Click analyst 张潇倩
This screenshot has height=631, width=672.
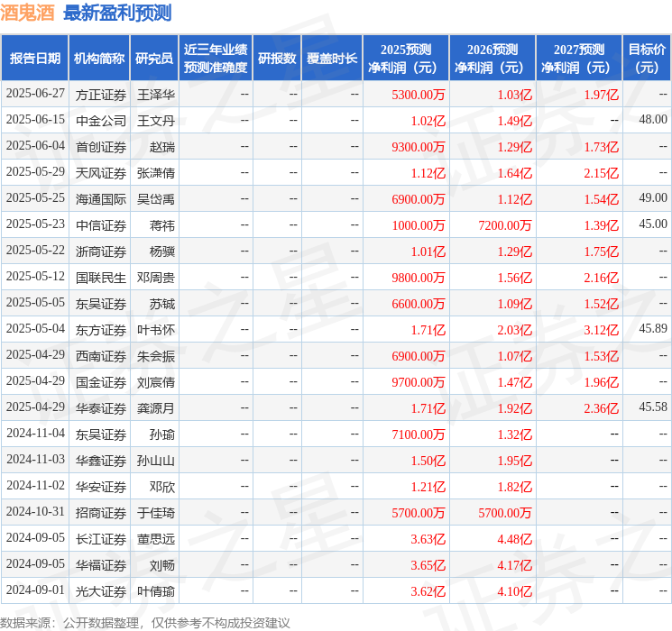pos(155,173)
